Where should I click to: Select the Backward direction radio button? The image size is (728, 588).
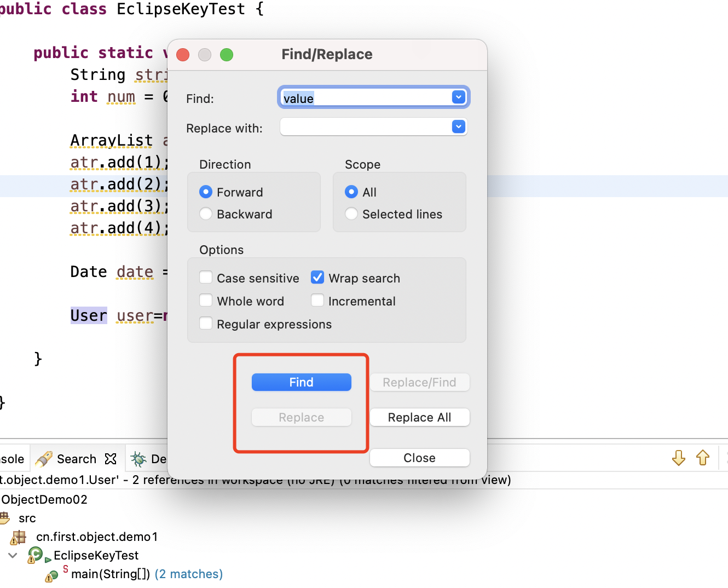pyautogui.click(x=206, y=214)
